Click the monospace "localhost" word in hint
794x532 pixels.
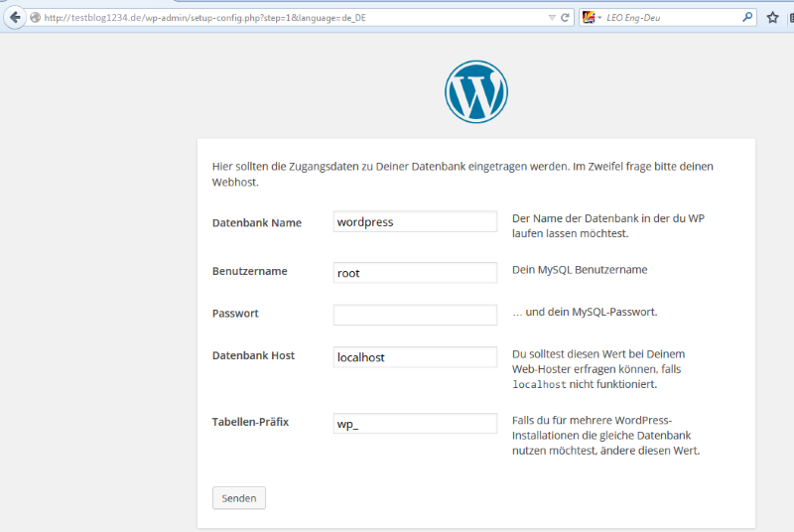click(x=539, y=385)
